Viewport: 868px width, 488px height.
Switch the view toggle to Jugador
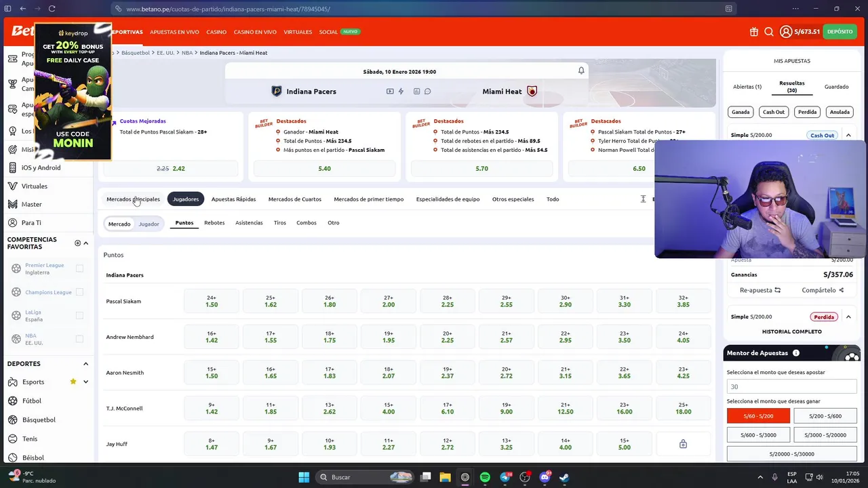[x=149, y=224]
